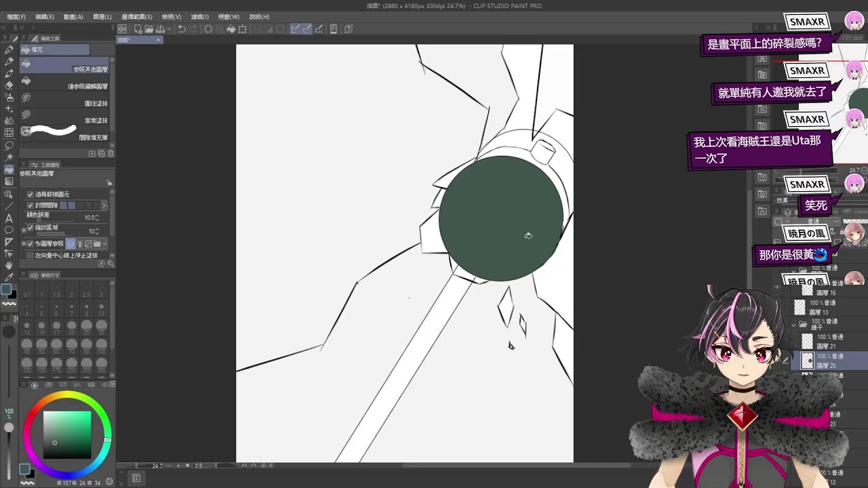Select layer 圖層 21 in the layer panel
This screenshot has height=488, width=868.
[829, 342]
